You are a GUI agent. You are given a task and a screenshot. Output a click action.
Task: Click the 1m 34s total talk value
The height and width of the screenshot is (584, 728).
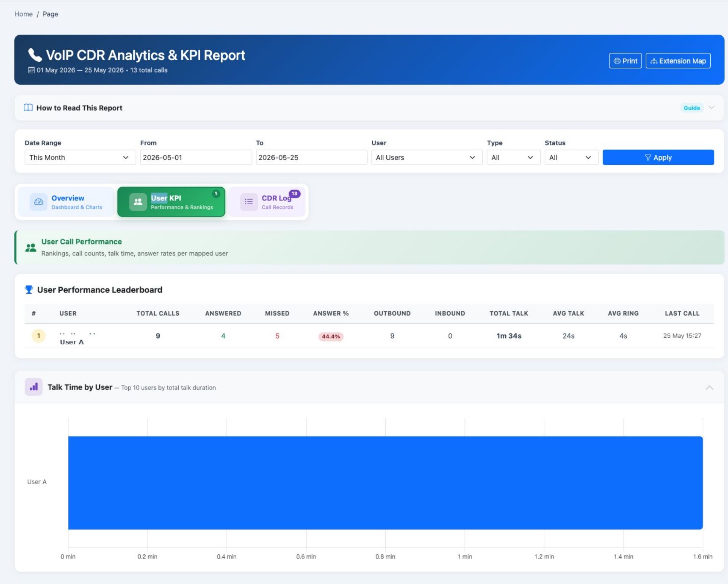[509, 336]
